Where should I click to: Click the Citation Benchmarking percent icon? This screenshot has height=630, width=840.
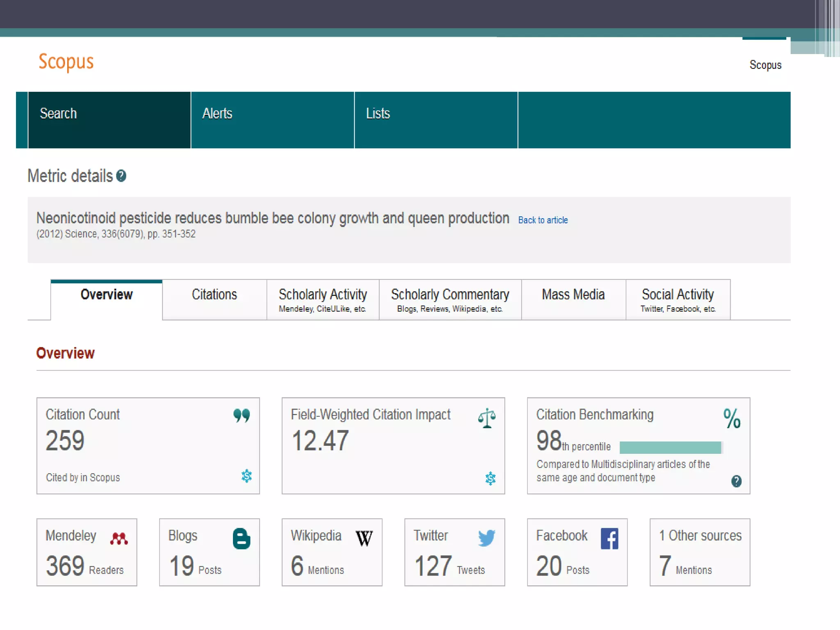[732, 419]
